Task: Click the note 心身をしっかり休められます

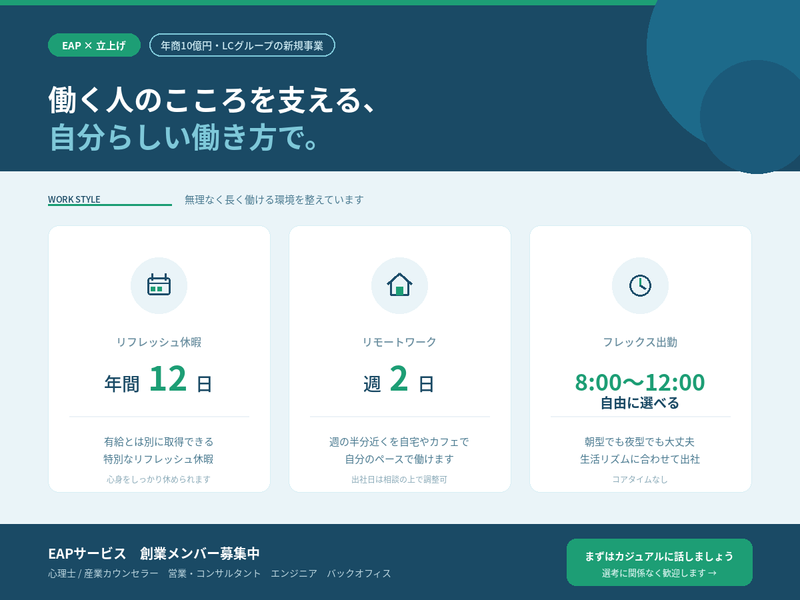Action: [x=159, y=479]
